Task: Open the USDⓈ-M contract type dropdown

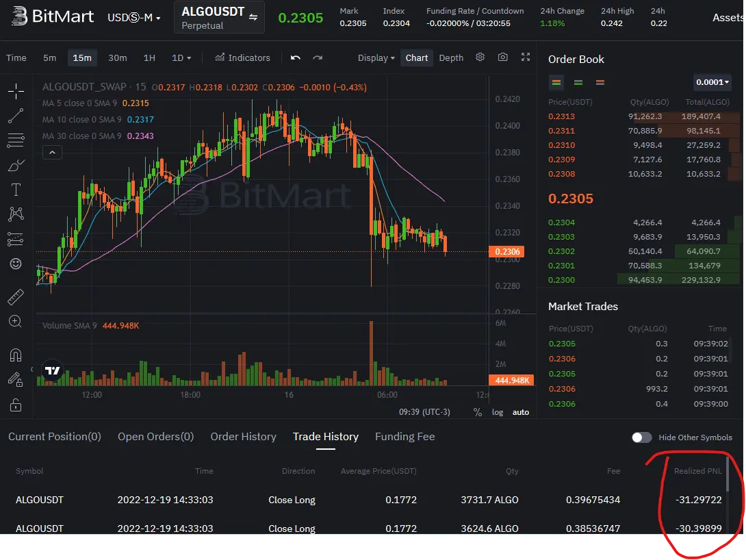Action: tap(133, 18)
